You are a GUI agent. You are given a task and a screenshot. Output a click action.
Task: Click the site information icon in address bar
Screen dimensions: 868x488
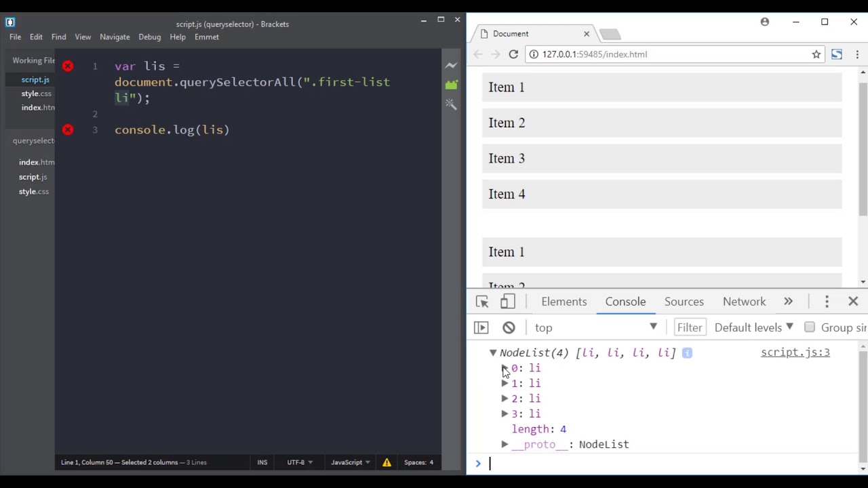pos(534,54)
